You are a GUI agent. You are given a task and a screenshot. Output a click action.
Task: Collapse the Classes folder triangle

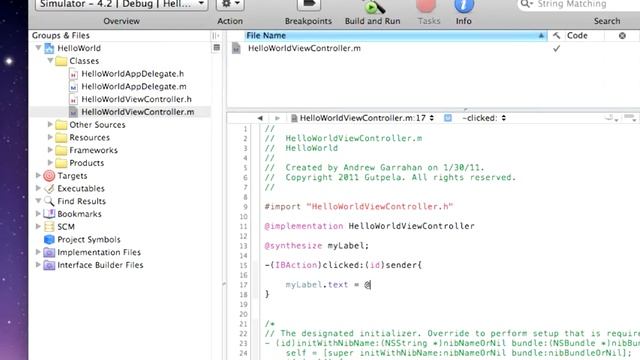tap(50, 61)
